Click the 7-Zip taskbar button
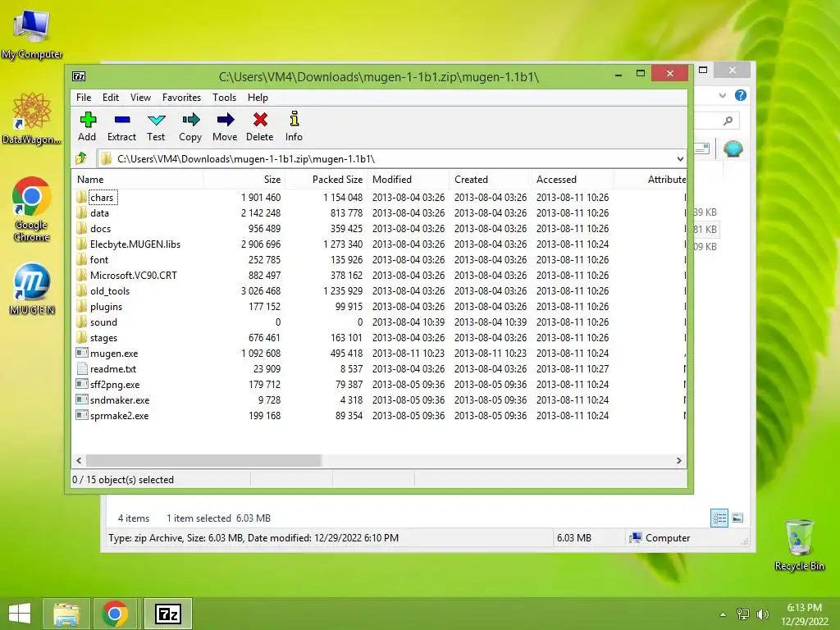This screenshot has width=840, height=630. 168,614
